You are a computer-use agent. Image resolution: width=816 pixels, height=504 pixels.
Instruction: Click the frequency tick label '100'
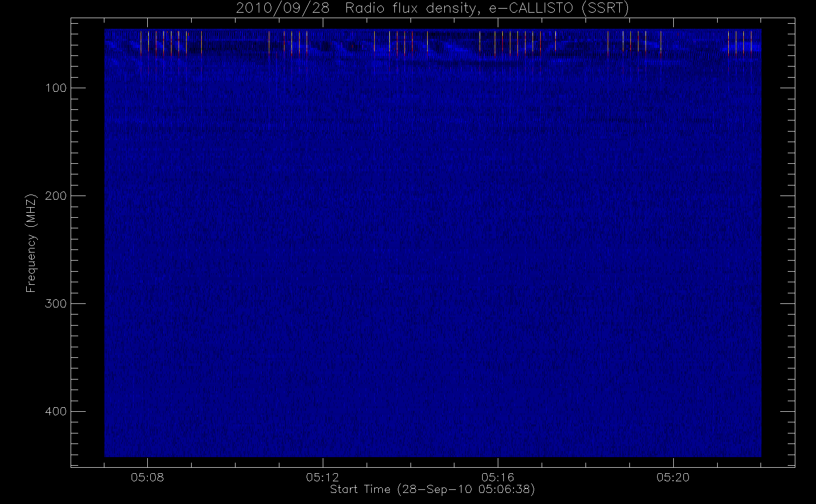tap(55, 88)
